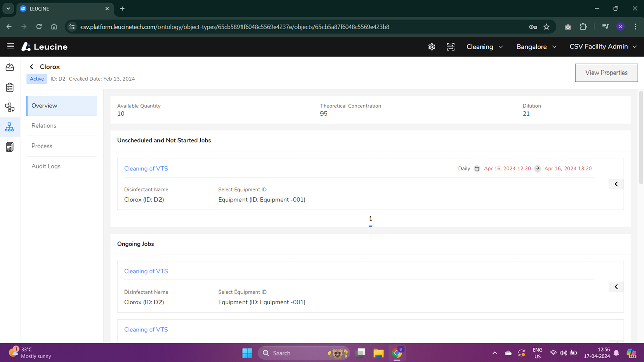
Task: Open the CSV Facility Admin user menu
Action: [x=603, y=47]
